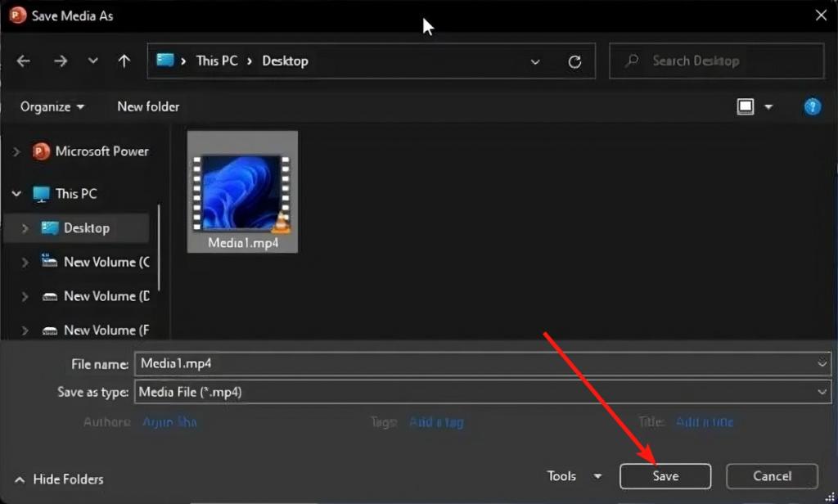The height and width of the screenshot is (504, 838).
Task: Select the Media1.mp4 video thumbnail
Action: point(242,190)
